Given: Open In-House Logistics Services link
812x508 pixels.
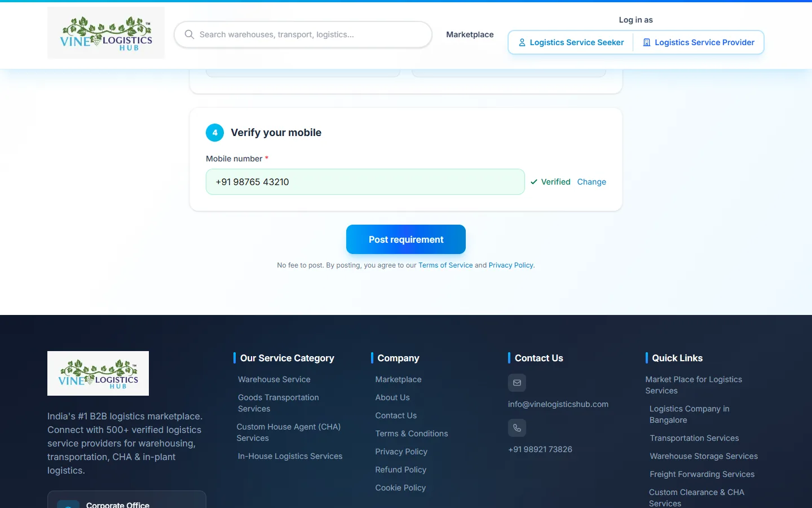Looking at the screenshot, I should click(290, 456).
